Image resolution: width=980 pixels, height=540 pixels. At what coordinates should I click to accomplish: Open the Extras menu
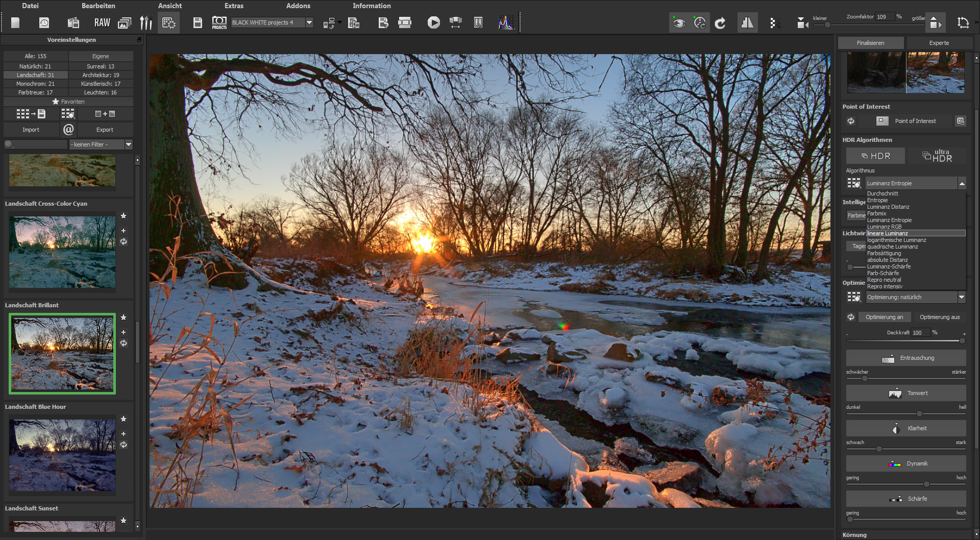tap(234, 6)
